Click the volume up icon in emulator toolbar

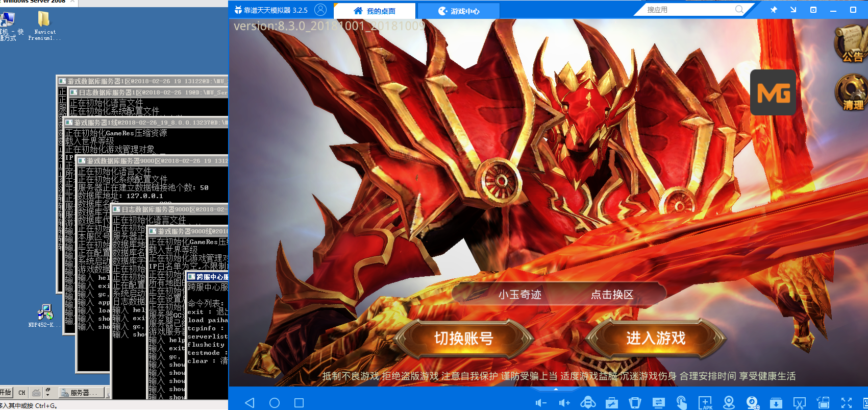click(x=564, y=403)
